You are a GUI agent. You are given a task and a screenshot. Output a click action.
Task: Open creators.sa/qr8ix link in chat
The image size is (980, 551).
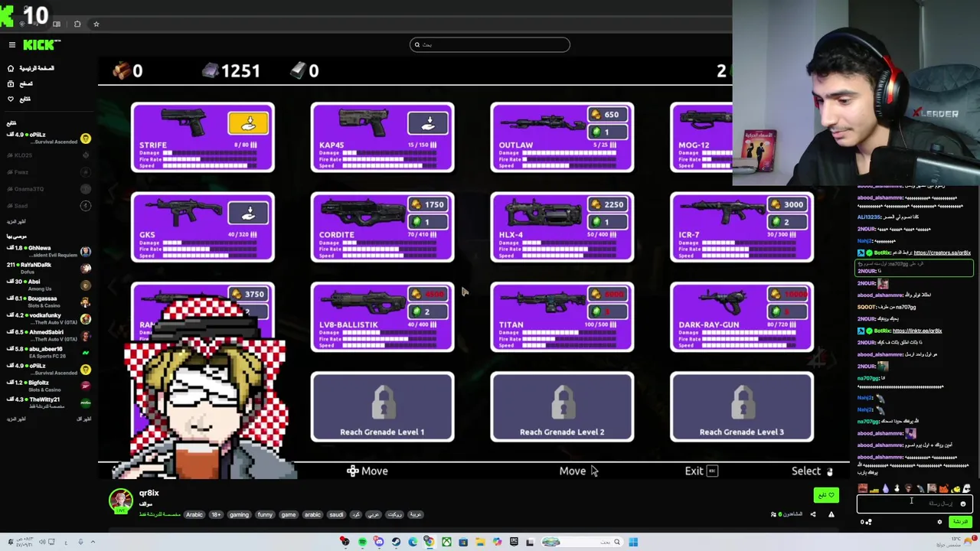click(942, 253)
